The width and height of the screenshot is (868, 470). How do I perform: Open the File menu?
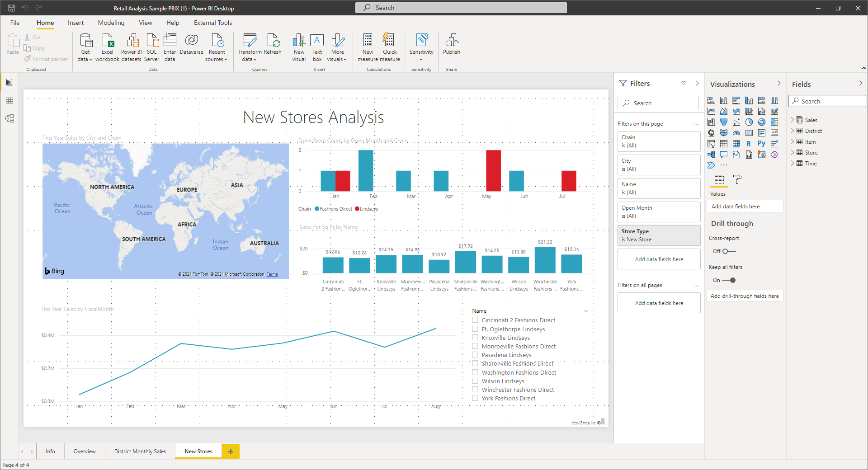15,23
